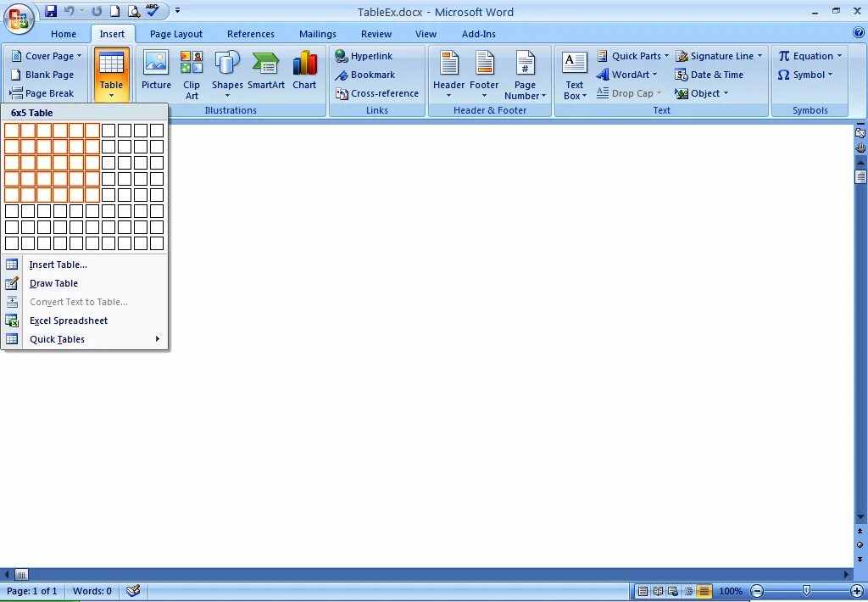Open the Text Box dropdown
Screen dimensions: 868x602
point(575,75)
